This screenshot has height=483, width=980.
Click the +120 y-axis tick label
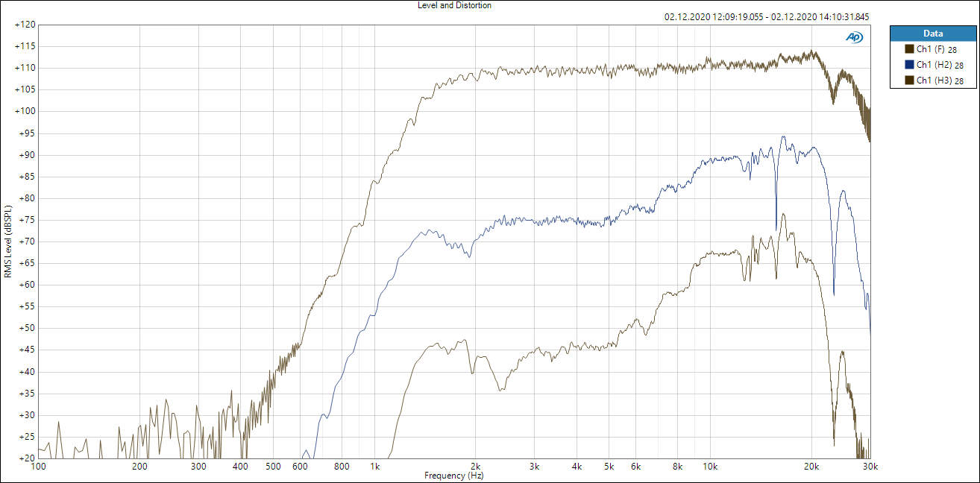25,25
